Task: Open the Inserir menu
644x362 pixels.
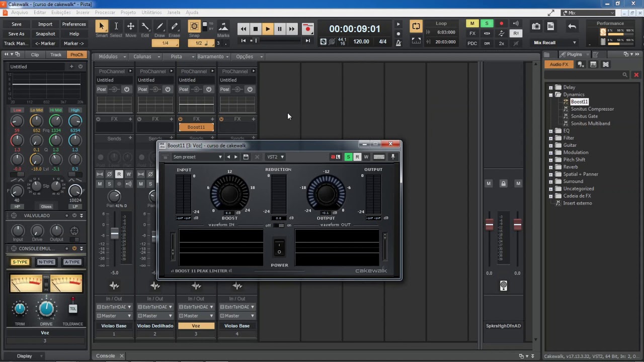Action: (83, 12)
